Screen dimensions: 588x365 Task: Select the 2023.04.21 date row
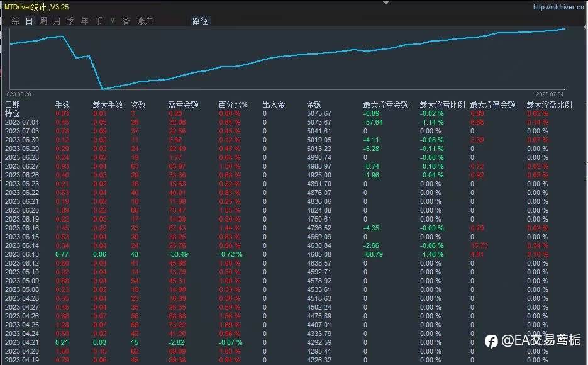point(22,342)
